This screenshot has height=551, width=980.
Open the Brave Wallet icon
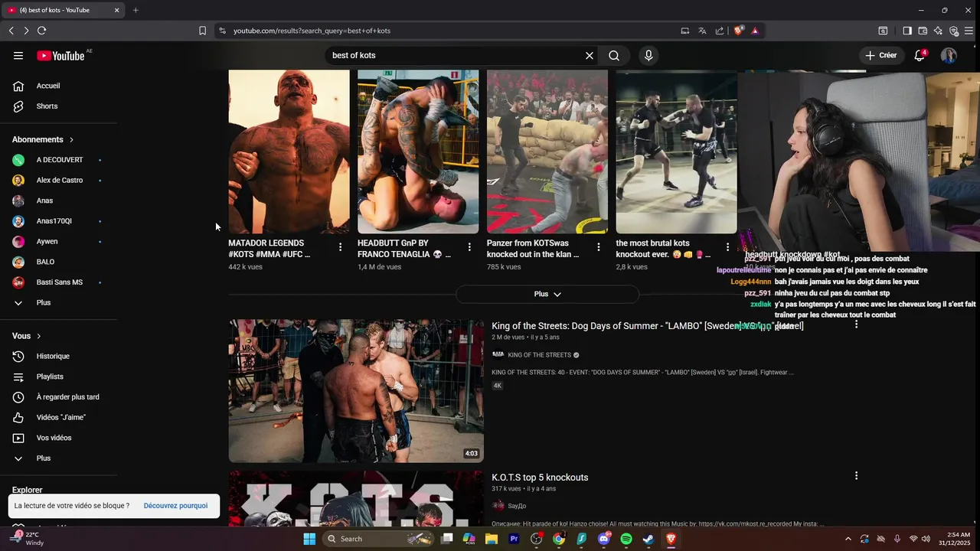click(923, 31)
